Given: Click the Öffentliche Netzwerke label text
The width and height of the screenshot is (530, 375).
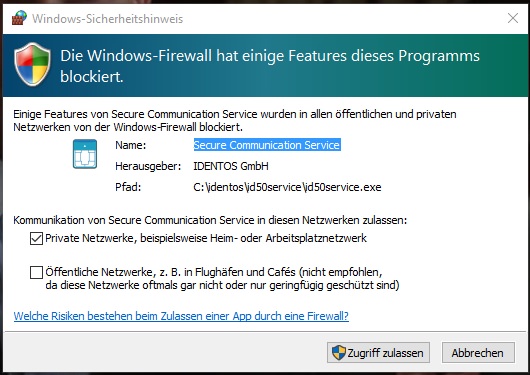Looking at the screenshot, I should point(222,279).
